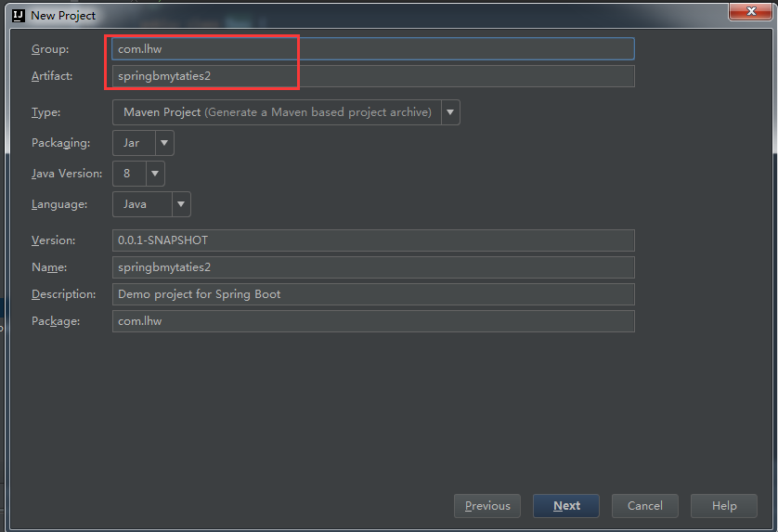Click the Artifact text field
This screenshot has width=778, height=532.
pos(373,76)
